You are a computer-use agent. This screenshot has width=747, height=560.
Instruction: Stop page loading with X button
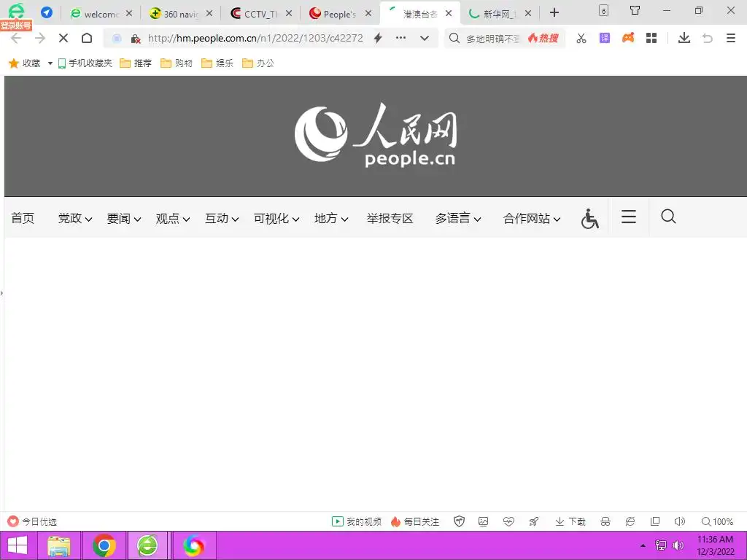coord(63,38)
